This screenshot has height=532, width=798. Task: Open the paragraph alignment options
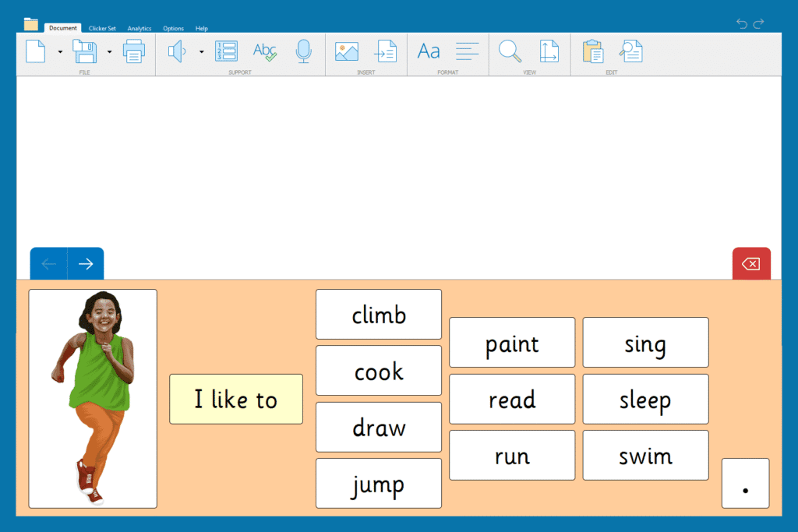tap(468, 51)
